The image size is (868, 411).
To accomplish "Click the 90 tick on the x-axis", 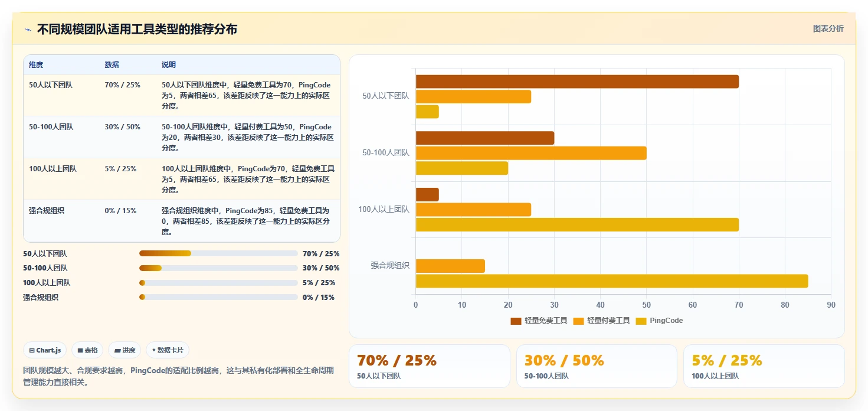I will click(x=831, y=305).
